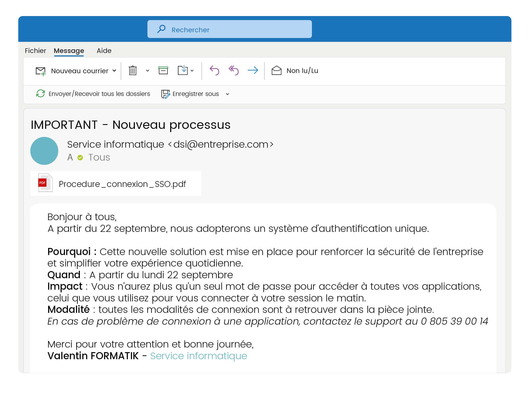This screenshot has width=532, height=399.
Task: Click the line Merci pour votre attention
Action: (151, 344)
